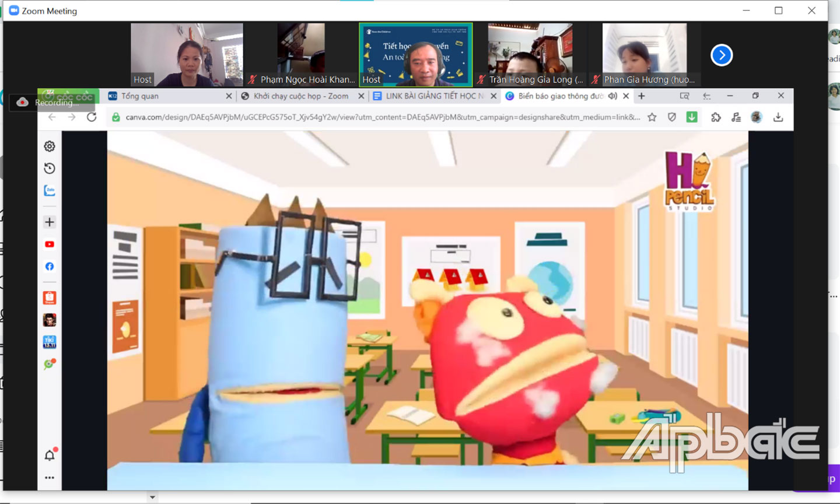Viewport: 840px width, 504px height.
Task: Open a new browser tab
Action: coord(642,96)
